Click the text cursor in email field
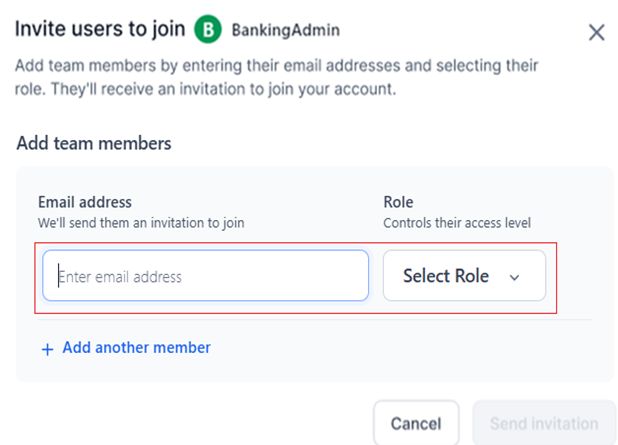The image size is (618, 445). (59, 276)
